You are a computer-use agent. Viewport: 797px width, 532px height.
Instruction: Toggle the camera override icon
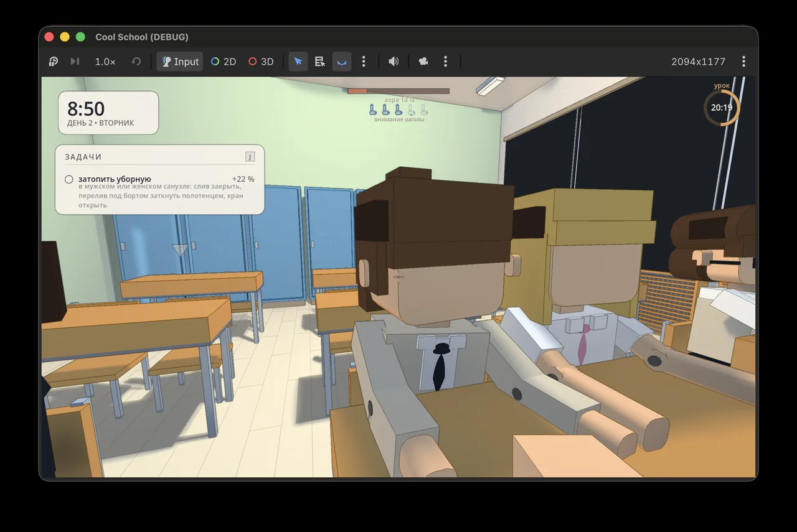(423, 62)
